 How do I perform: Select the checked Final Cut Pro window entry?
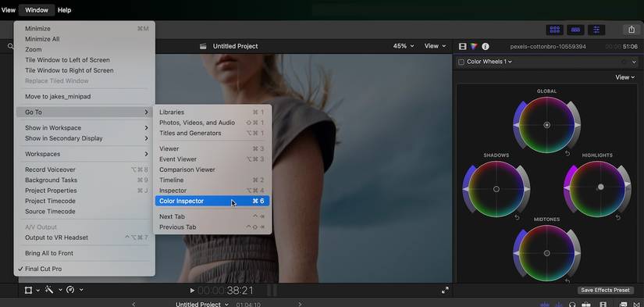tap(84, 269)
